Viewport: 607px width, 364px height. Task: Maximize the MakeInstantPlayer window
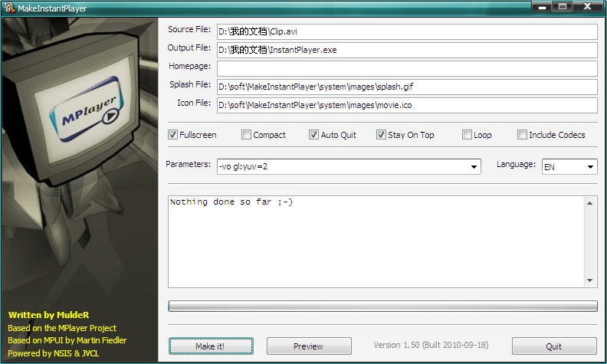click(x=563, y=7)
